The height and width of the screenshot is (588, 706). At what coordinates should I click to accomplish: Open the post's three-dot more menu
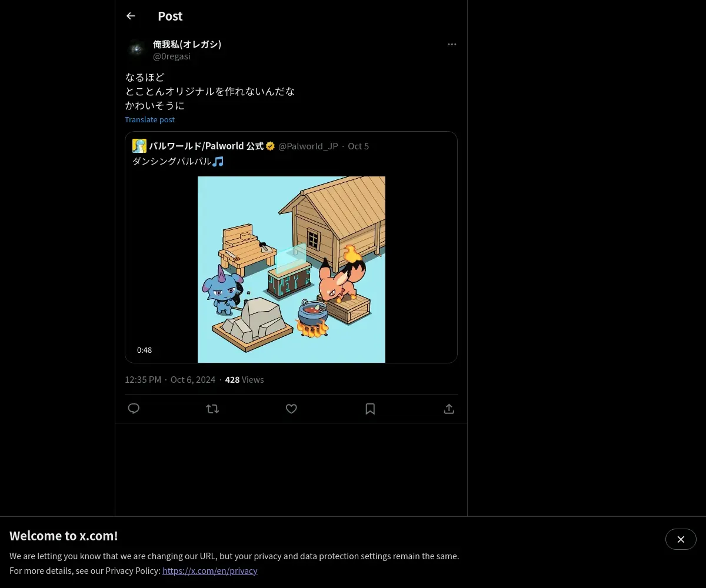pyautogui.click(x=452, y=44)
